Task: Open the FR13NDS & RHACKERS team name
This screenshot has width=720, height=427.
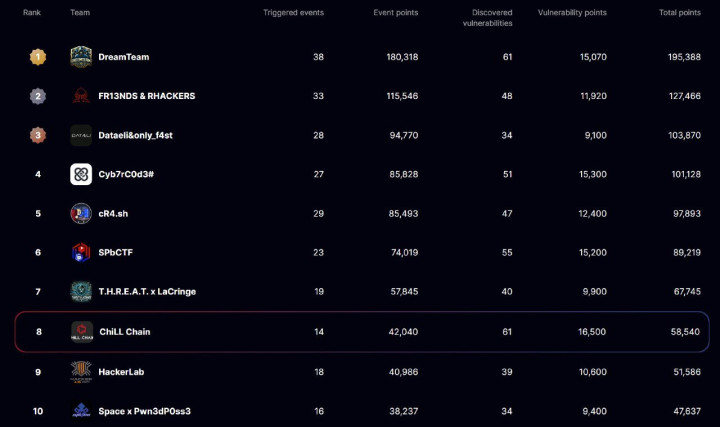Action: point(146,96)
